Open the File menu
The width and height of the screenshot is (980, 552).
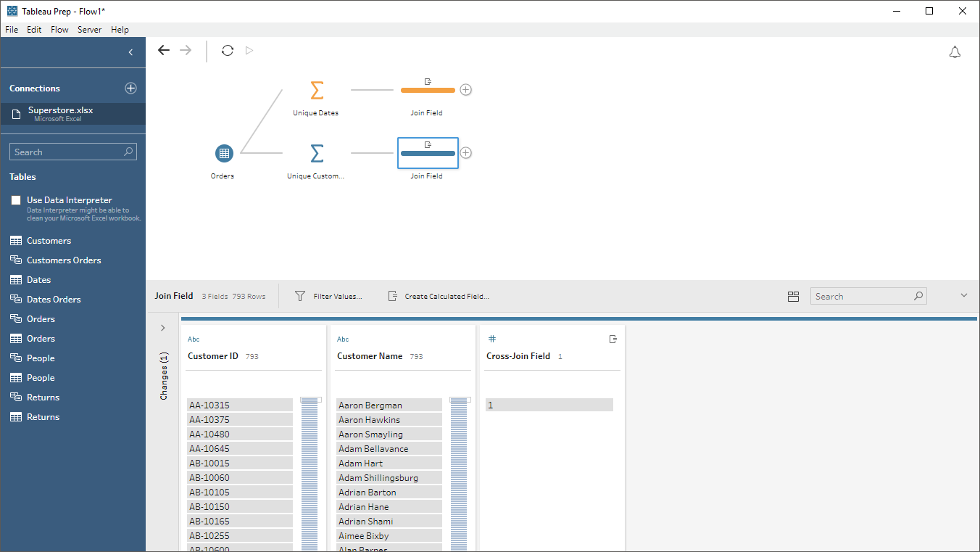pos(12,30)
